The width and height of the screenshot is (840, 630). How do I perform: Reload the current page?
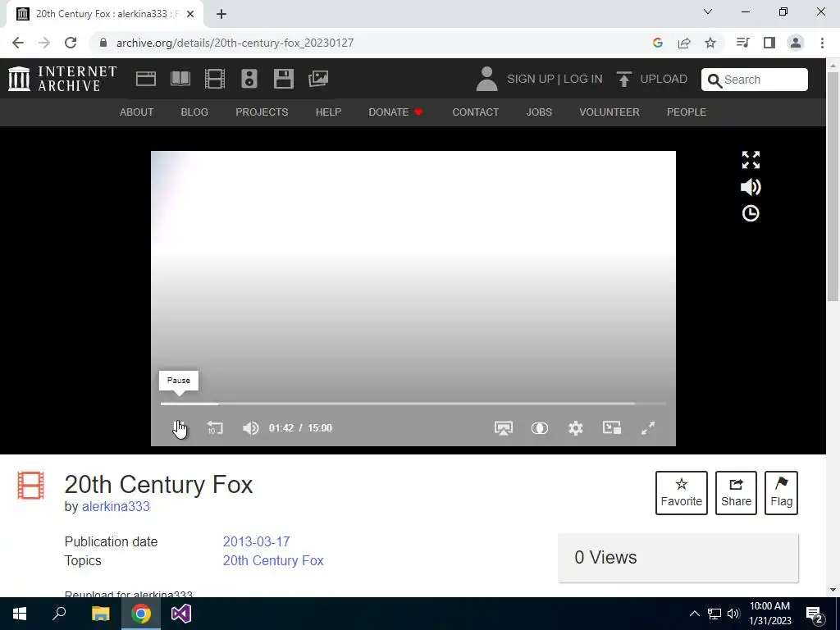[x=71, y=43]
